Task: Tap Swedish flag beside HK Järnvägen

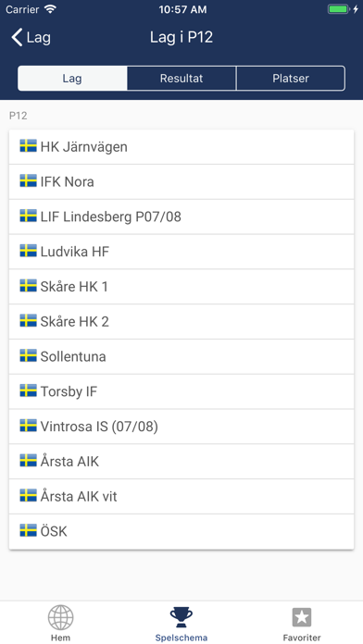Action: click(29, 146)
